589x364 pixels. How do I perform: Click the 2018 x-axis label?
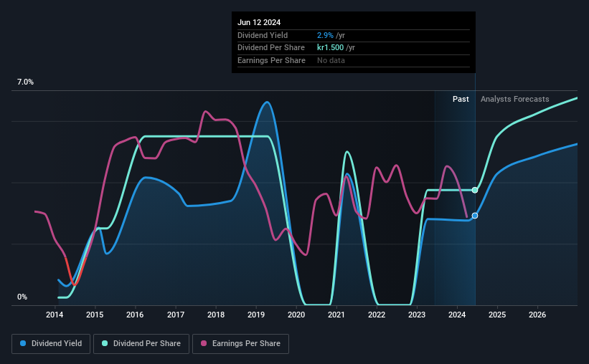click(216, 315)
